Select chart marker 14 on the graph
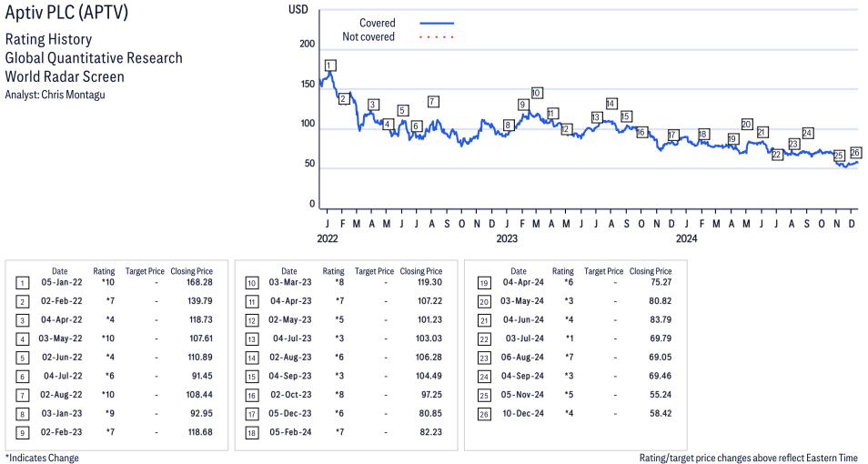The width and height of the screenshot is (868, 464). (x=611, y=104)
